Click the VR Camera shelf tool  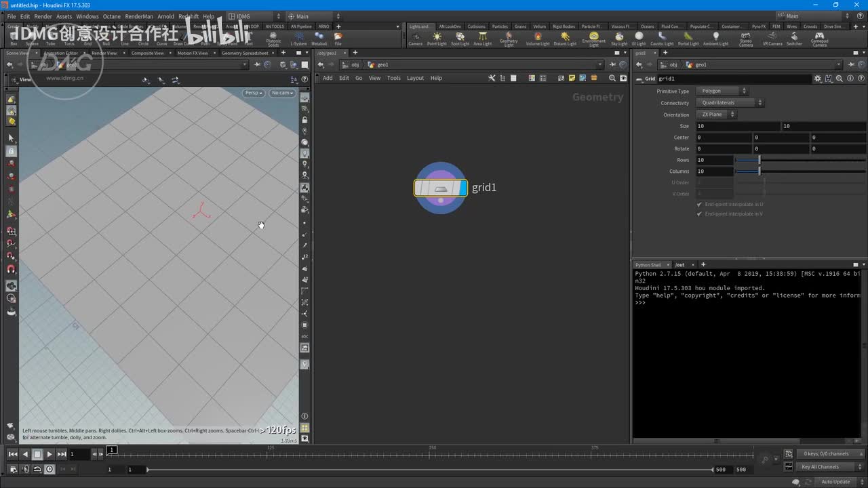[772, 39]
